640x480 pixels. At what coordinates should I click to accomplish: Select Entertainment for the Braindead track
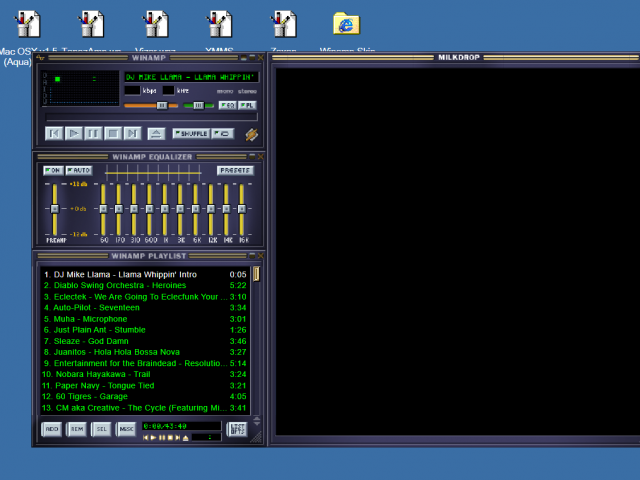[x=145, y=363]
